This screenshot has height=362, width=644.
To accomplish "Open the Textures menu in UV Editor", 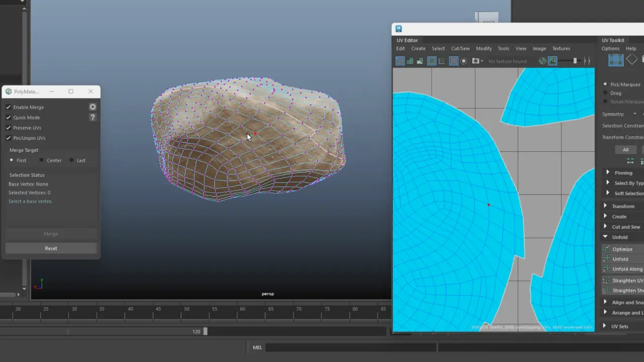I will pos(561,49).
